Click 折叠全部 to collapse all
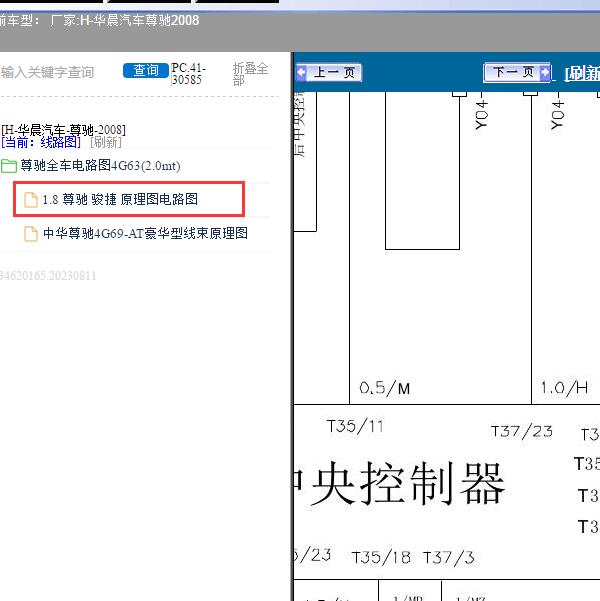 pyautogui.click(x=250, y=74)
